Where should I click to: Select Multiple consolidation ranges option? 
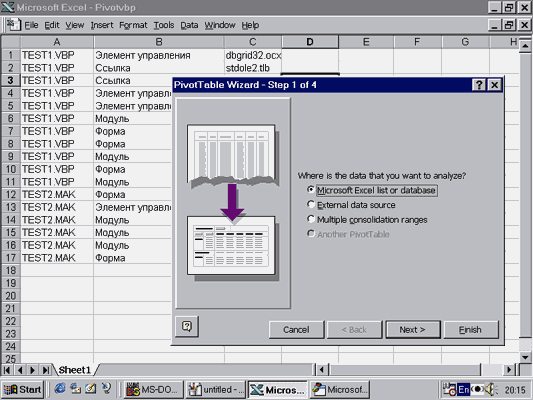[367, 220]
